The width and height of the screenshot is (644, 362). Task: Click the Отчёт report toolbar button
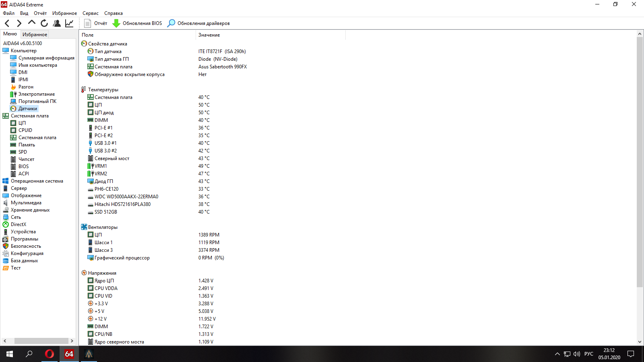click(x=96, y=23)
